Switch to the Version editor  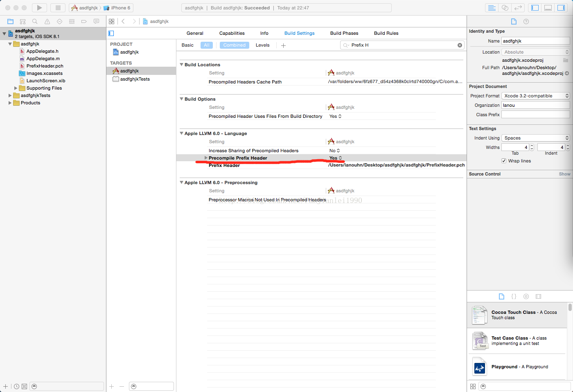[x=518, y=8]
